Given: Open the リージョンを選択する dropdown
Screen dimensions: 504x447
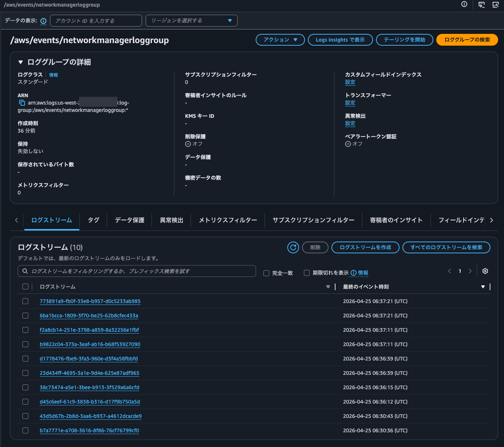Looking at the screenshot, I should (x=191, y=21).
